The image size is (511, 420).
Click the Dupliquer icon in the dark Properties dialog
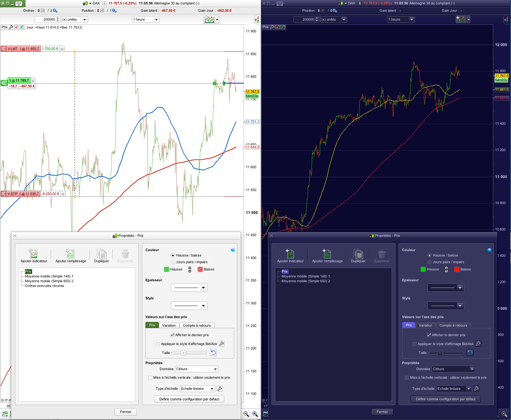pos(358,254)
